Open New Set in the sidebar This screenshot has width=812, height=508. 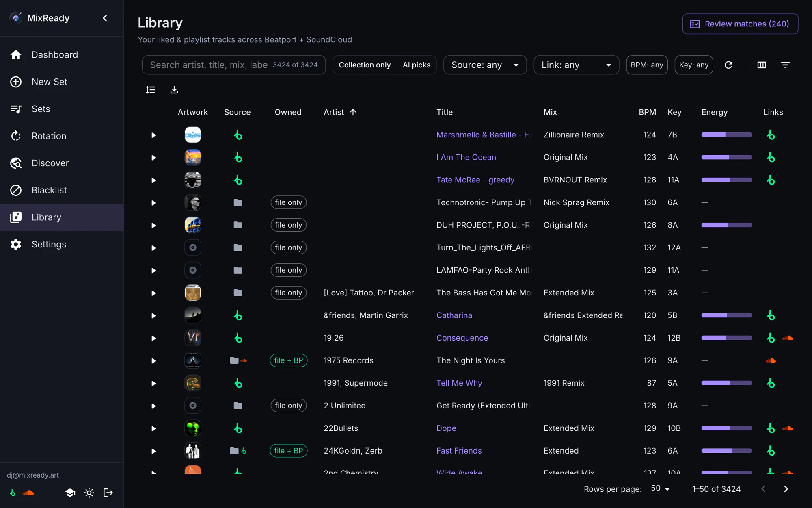[62, 82]
